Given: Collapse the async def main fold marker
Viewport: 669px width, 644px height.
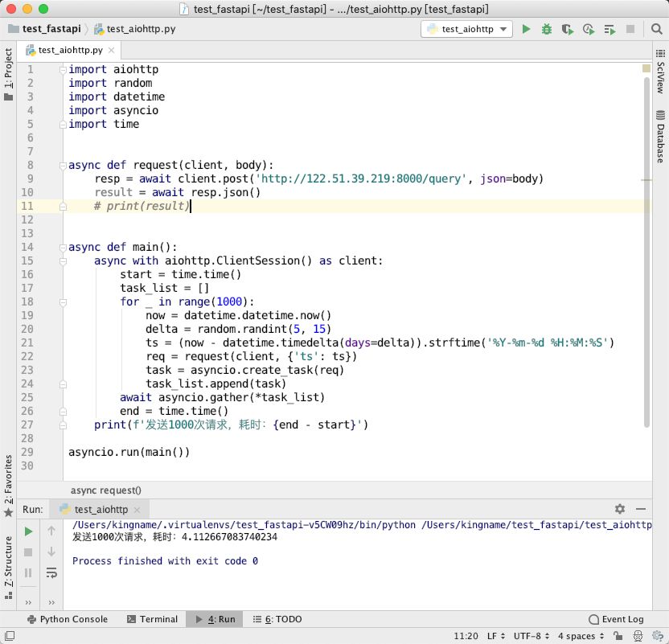Looking at the screenshot, I should [64, 248].
